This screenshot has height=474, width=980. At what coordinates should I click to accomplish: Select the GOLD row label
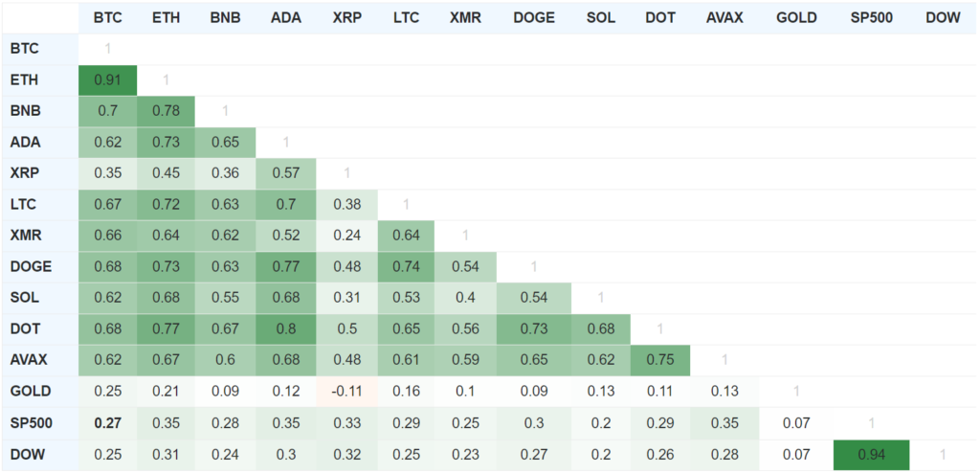tap(29, 392)
